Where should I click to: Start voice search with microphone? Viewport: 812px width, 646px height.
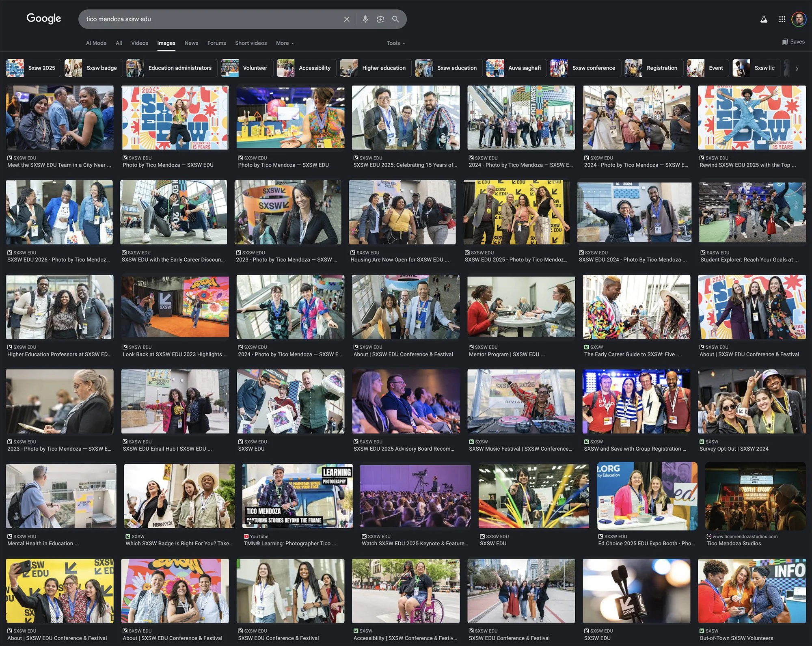(x=365, y=19)
